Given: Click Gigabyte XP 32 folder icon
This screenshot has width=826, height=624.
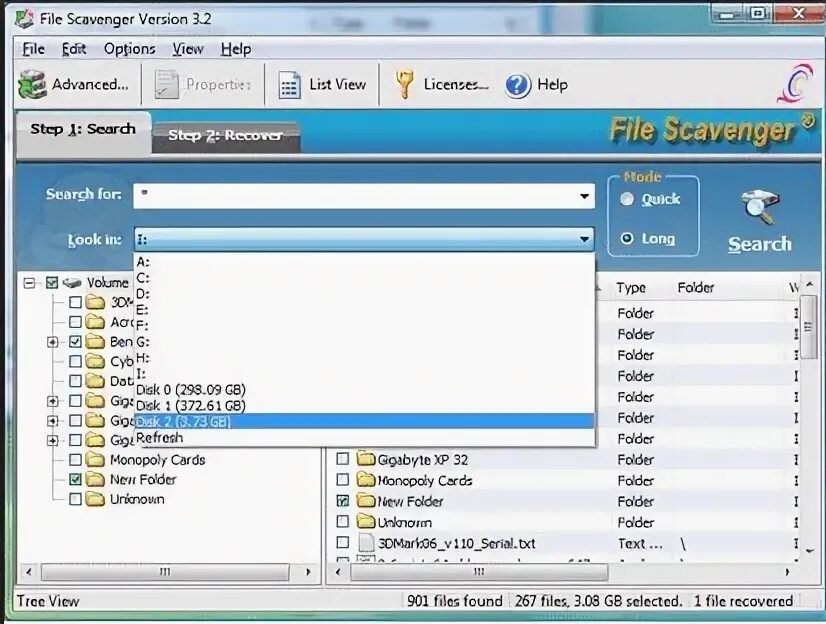Looking at the screenshot, I should tap(366, 459).
